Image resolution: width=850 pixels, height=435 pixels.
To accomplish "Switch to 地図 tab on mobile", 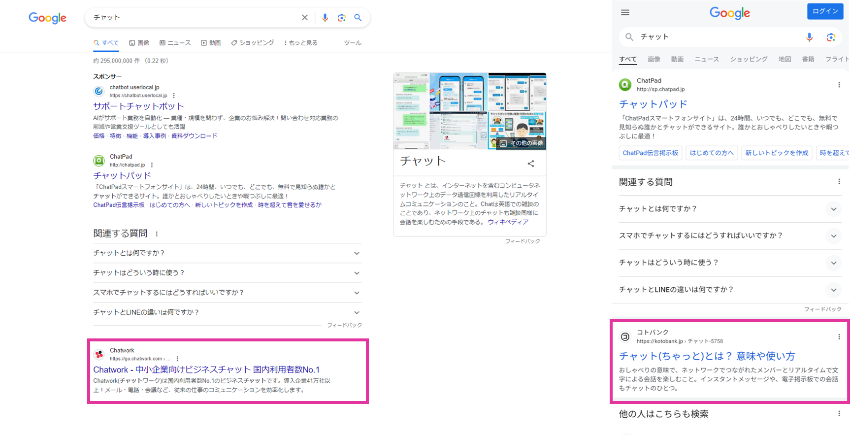I will [784, 59].
